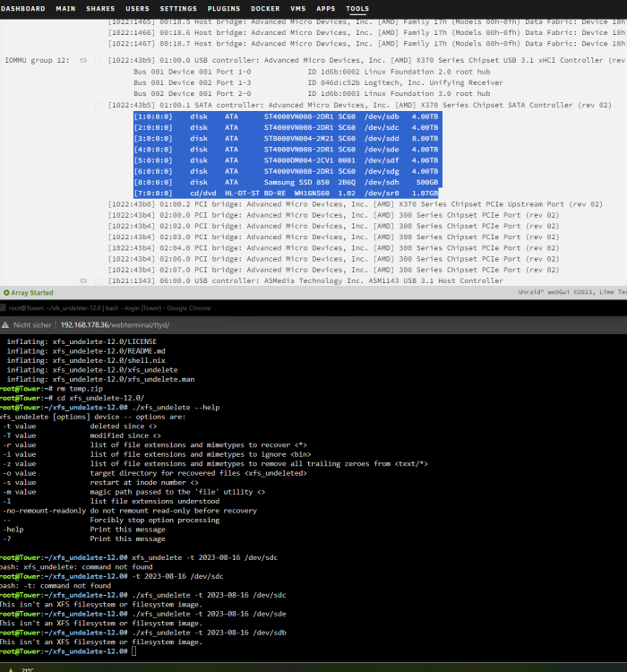The width and height of the screenshot is (627, 672).
Task: Click the terminal prompt cursor on the last line
Action: pyautogui.click(x=134, y=651)
